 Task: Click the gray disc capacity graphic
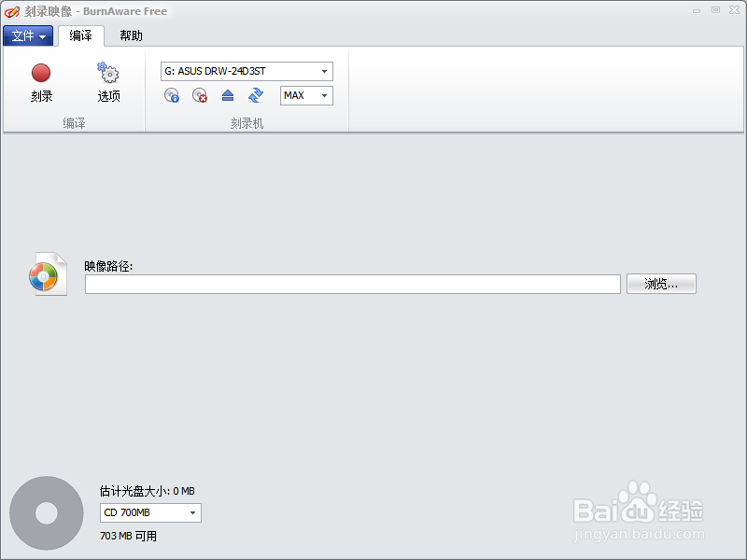coord(47,513)
